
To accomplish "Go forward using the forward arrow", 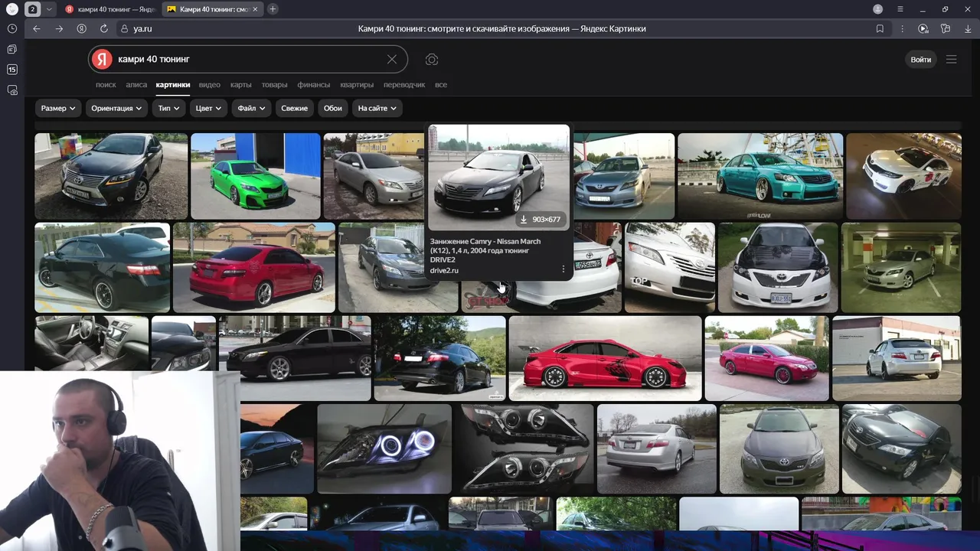I will pyautogui.click(x=59, y=28).
